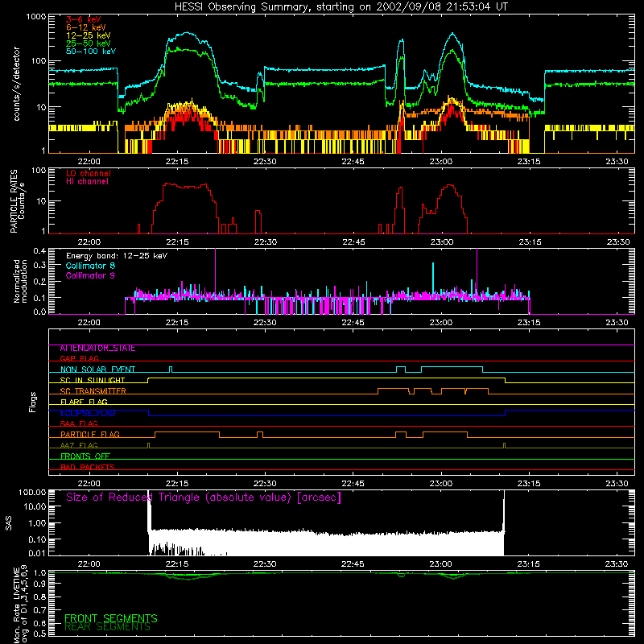This screenshot has height=644, width=644.
Task: Select the orange '6-12 keV' legend label
Action: point(85,27)
